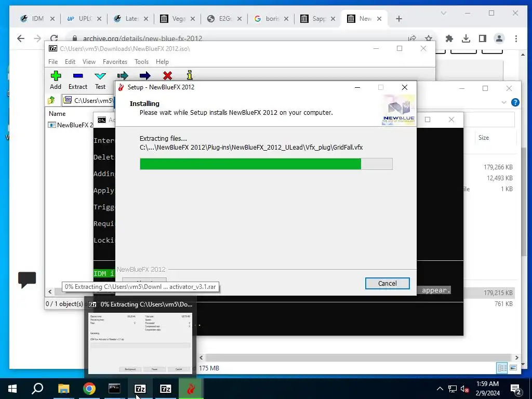This screenshot has width=532, height=399.
Task: Click the Move arrow icon in 7-Zip
Action: click(145, 75)
